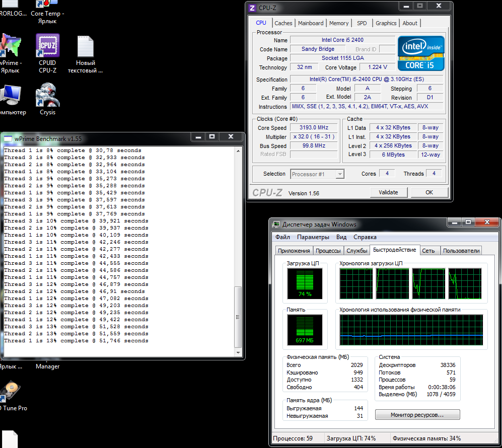Open the Новый текстовый document icon
The width and height of the screenshot is (502, 448).
[x=86, y=47]
